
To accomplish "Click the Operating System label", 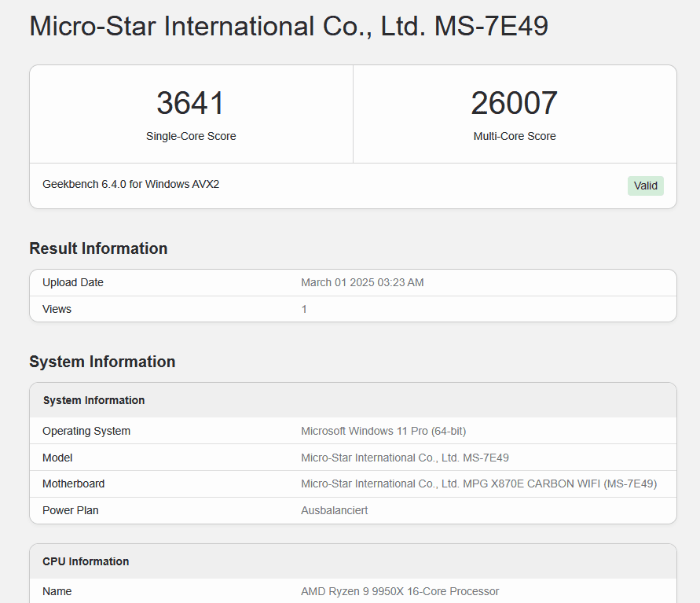I will [x=86, y=431].
